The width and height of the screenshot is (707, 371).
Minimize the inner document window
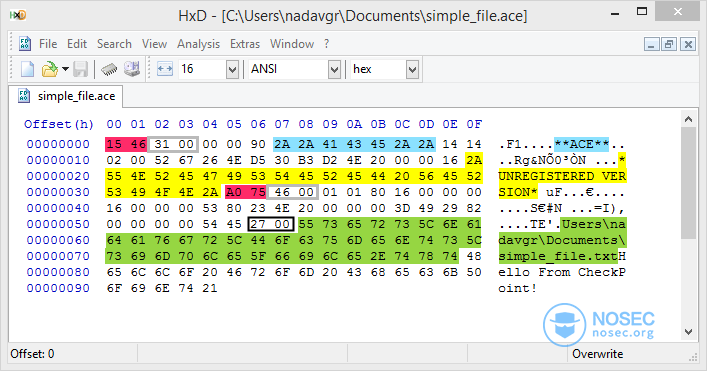tap(651, 44)
